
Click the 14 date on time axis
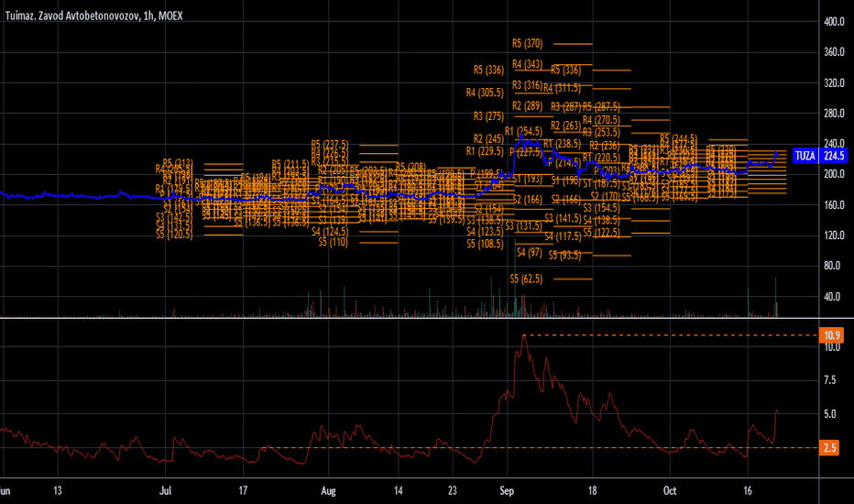tap(398, 491)
